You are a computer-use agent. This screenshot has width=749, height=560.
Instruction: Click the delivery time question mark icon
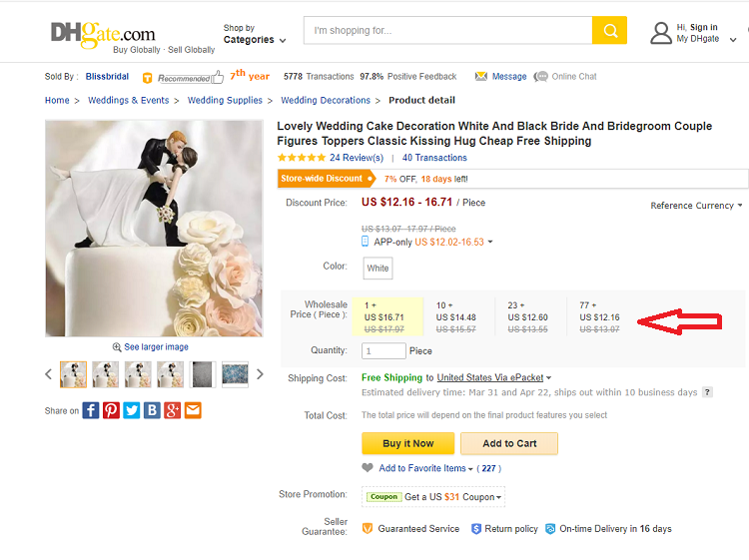tap(707, 392)
